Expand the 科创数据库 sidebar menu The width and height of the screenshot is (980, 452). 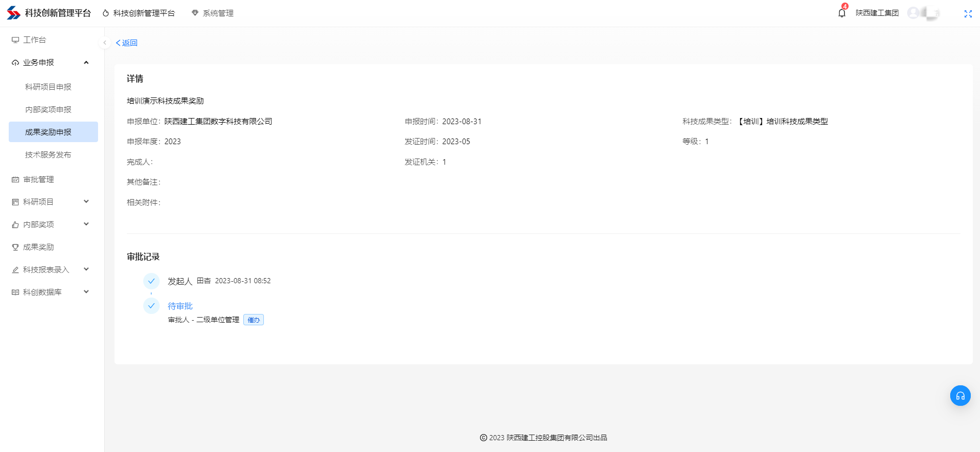click(x=86, y=292)
